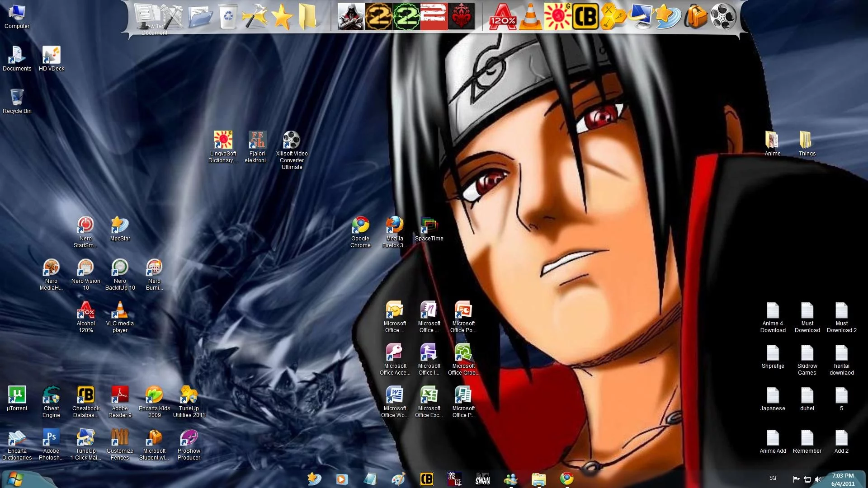Launch Adobe Photoshop shortcut
The width and height of the screenshot is (868, 488).
pyautogui.click(x=51, y=444)
